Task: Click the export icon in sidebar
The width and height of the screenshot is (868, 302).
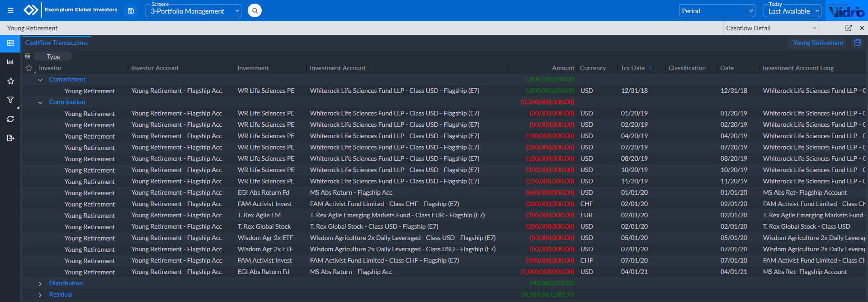Action: (10, 138)
